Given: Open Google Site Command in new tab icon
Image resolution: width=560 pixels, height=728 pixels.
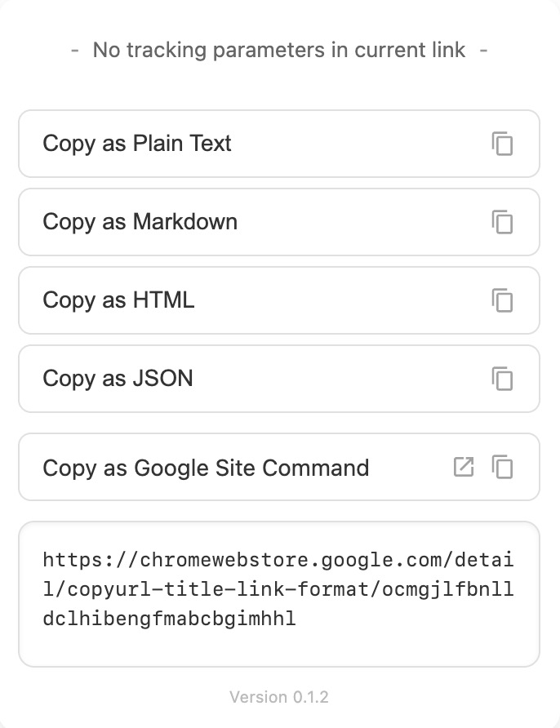Looking at the screenshot, I should pyautogui.click(x=464, y=468).
